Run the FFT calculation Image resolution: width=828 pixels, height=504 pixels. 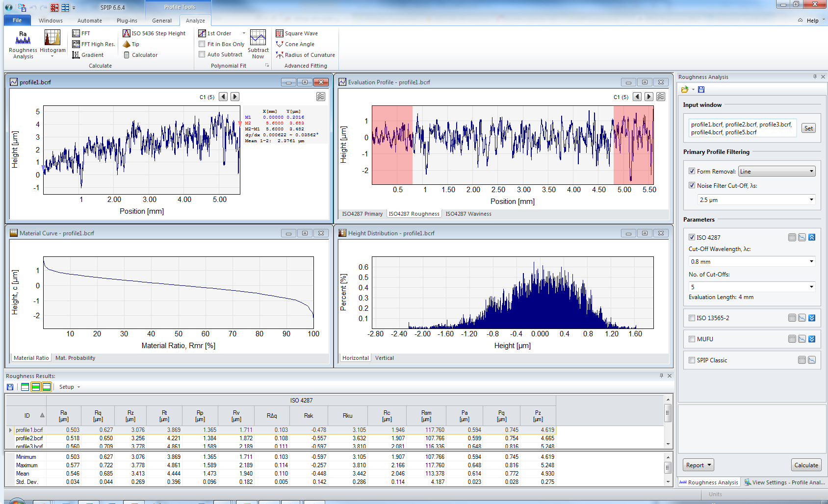pyautogui.click(x=81, y=33)
